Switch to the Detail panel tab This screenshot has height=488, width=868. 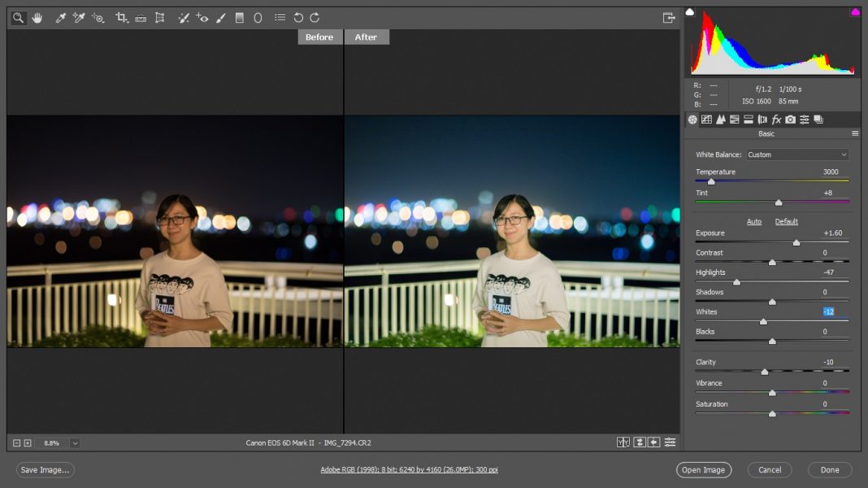(x=720, y=119)
